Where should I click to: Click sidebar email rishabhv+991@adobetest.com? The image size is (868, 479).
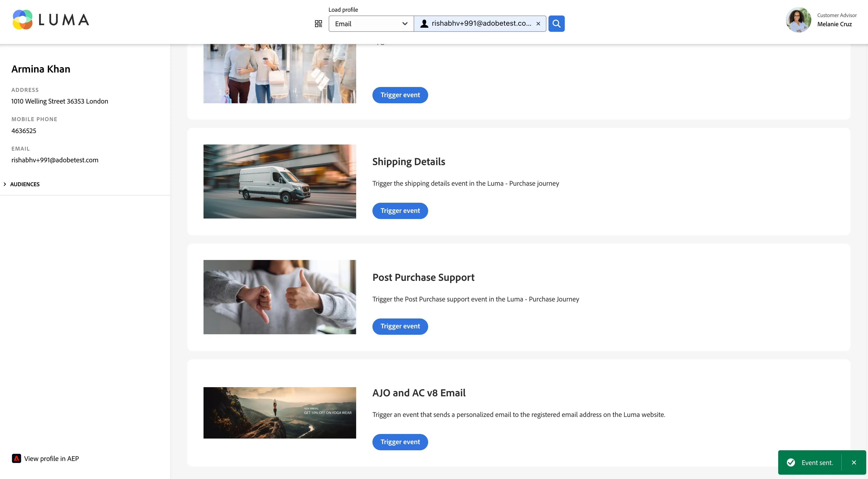(x=55, y=160)
